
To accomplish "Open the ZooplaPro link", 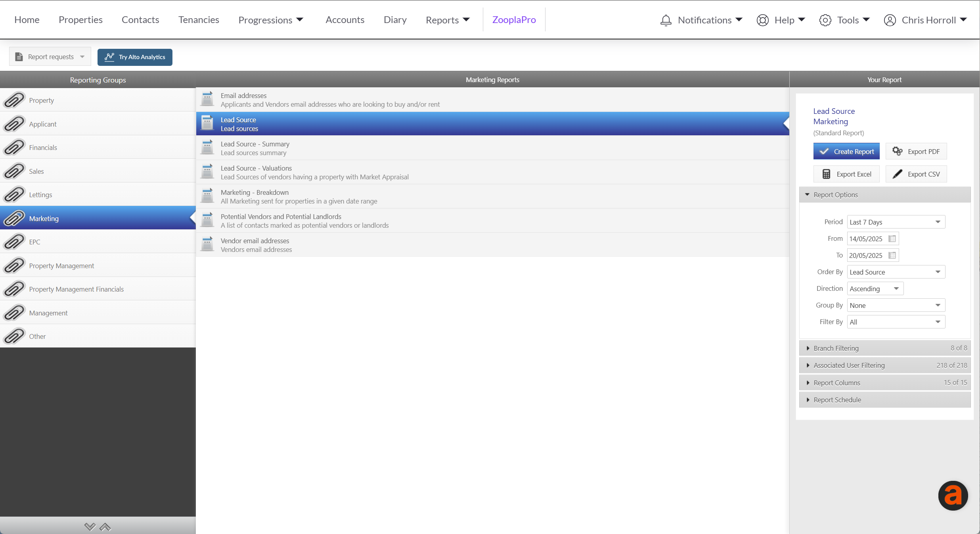I will 514,20.
